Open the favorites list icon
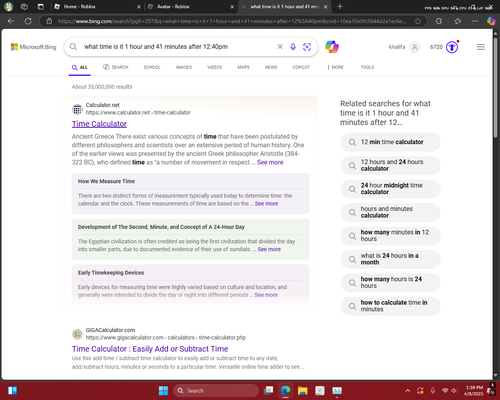 [x=458, y=21]
